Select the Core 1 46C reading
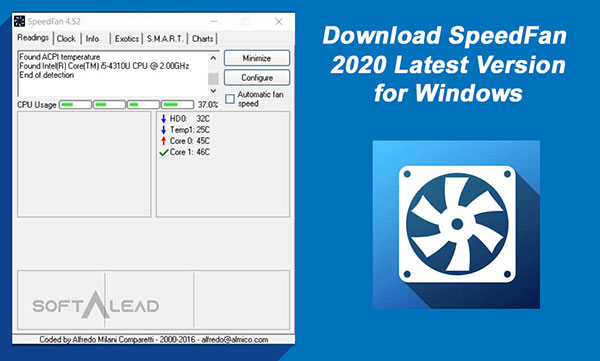This screenshot has width=600, height=361. point(185,152)
